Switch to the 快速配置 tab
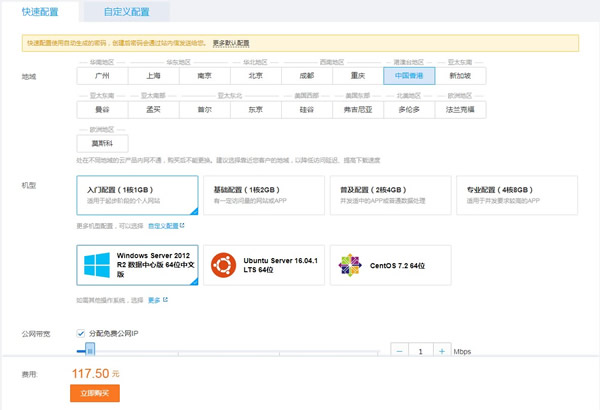This screenshot has height=410, width=600. (41, 12)
